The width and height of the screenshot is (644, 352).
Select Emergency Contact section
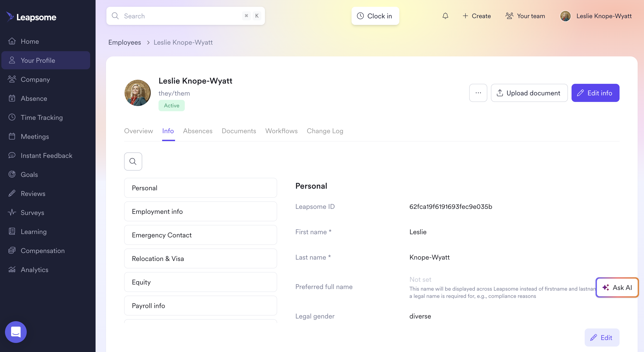(x=200, y=235)
